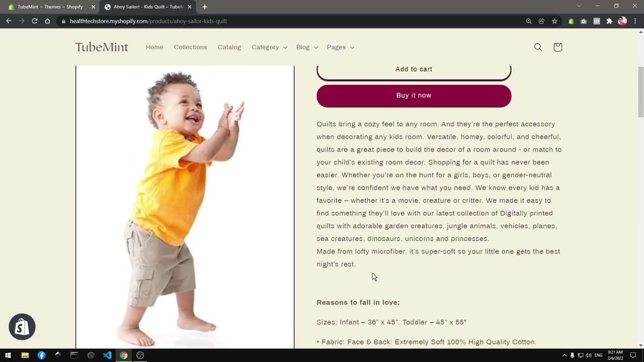Open the shopping cart icon
Viewport: 644px width, 362px height.
click(x=557, y=47)
